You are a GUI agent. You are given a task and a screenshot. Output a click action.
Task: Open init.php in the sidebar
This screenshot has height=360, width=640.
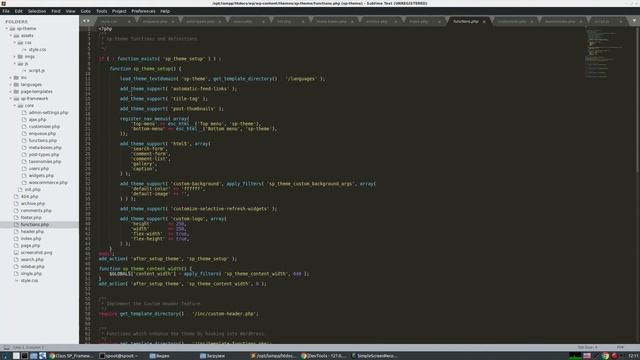(x=32, y=189)
